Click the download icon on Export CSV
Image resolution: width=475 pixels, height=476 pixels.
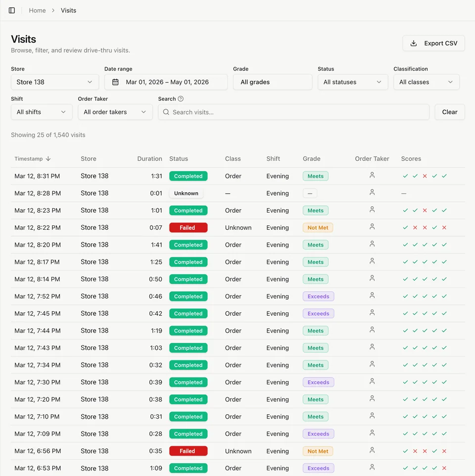point(414,43)
